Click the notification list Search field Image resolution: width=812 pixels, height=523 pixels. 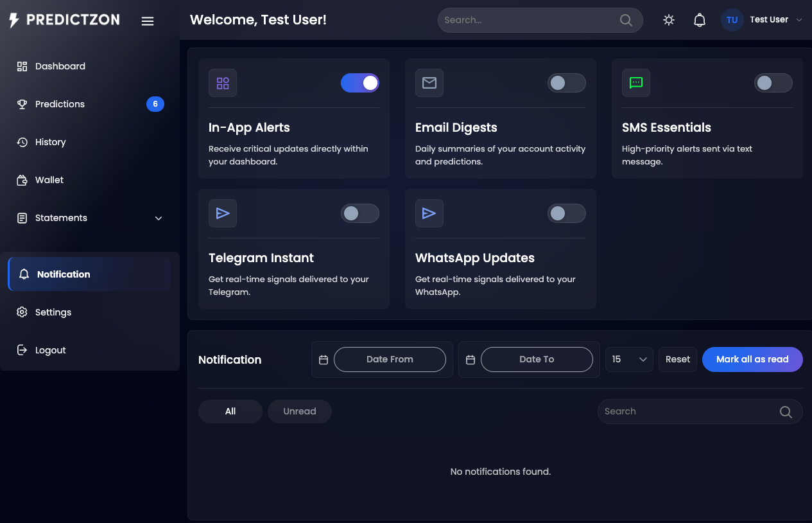pos(700,411)
